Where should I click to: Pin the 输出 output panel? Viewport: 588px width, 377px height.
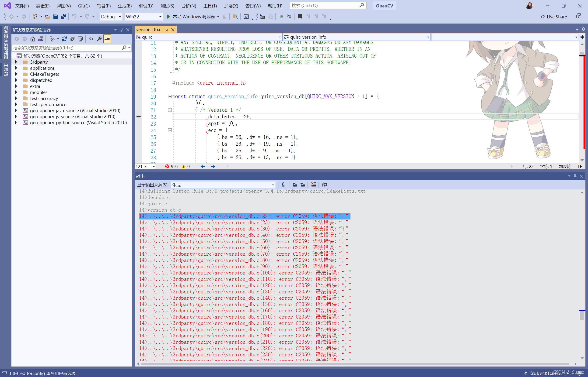pyautogui.click(x=575, y=176)
